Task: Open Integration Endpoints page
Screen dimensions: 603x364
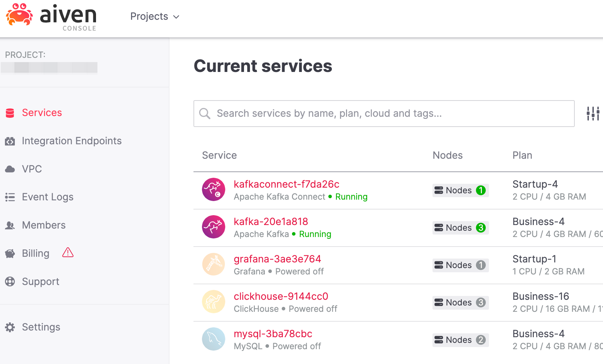Action: tap(71, 141)
